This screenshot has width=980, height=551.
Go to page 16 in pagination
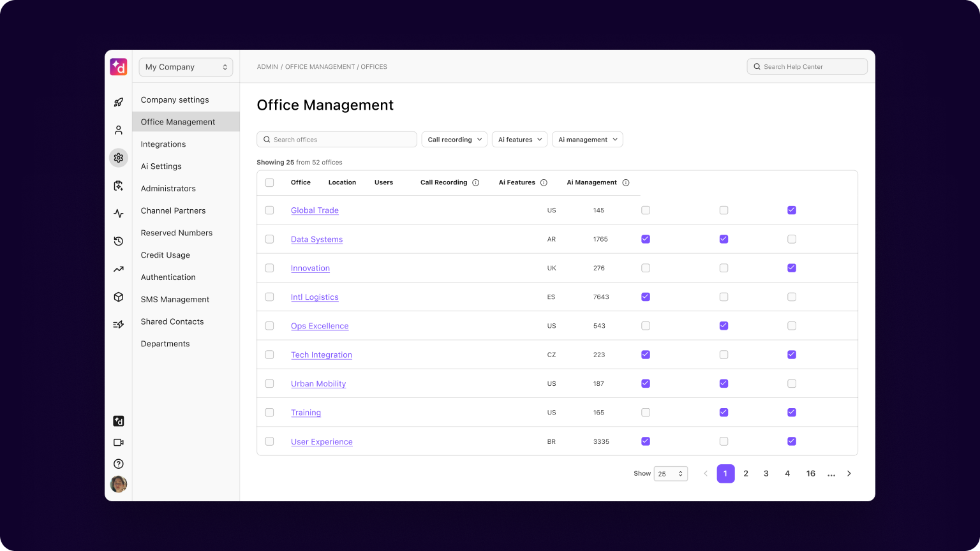811,474
